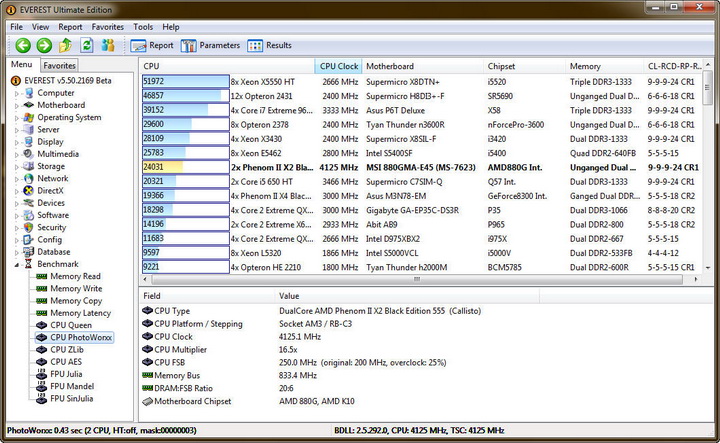Image resolution: width=720 pixels, height=443 pixels.
Task: Select the 51972 score bar row
Action: tap(186, 82)
